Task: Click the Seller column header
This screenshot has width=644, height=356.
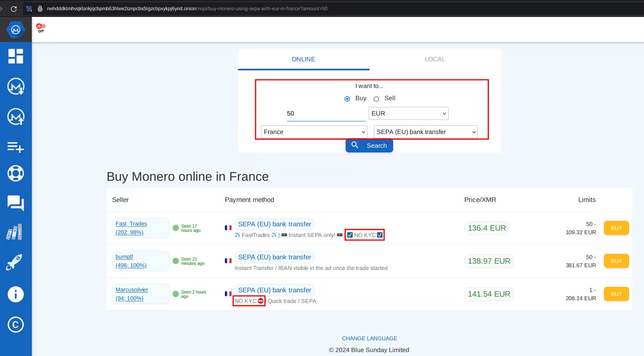Action: tap(120, 200)
